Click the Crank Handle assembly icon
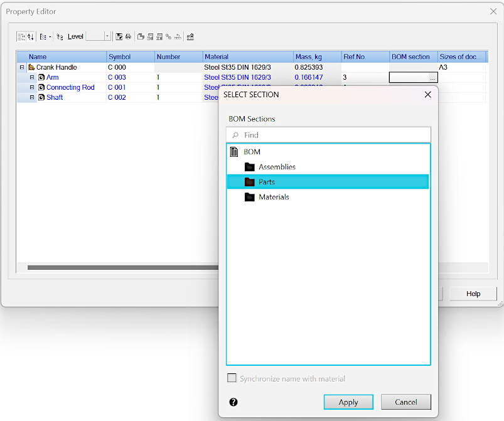 pos(31,67)
